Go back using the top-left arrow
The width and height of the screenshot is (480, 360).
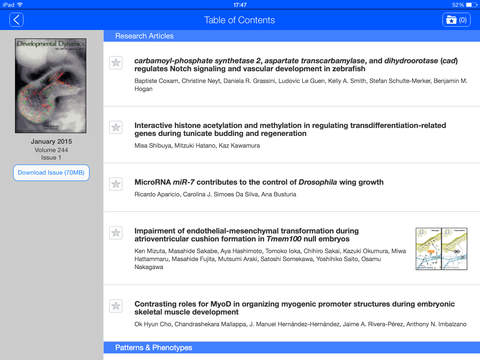16,20
